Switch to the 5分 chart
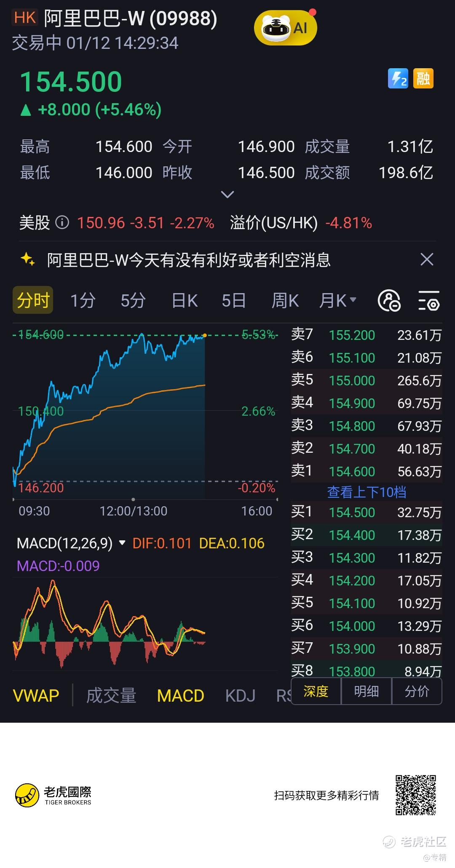This screenshot has height=868, width=455. pyautogui.click(x=133, y=301)
